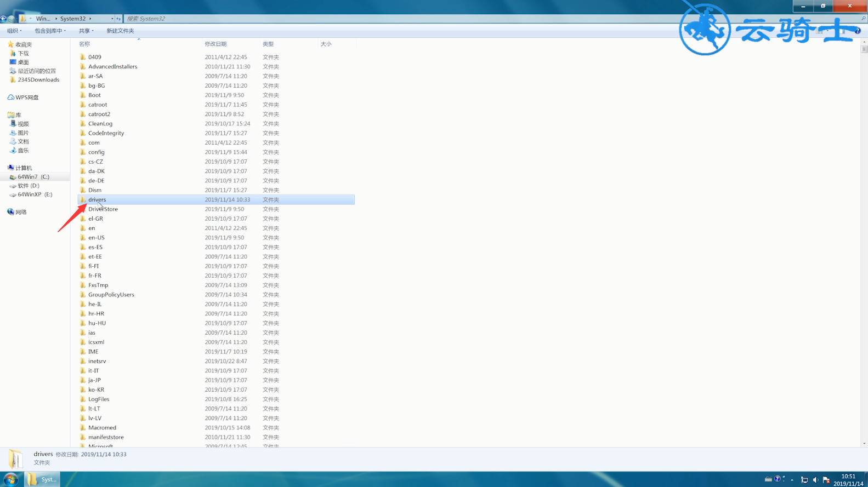Select the manifeststore folder
Viewport: 868px width, 487px height.
click(106, 437)
